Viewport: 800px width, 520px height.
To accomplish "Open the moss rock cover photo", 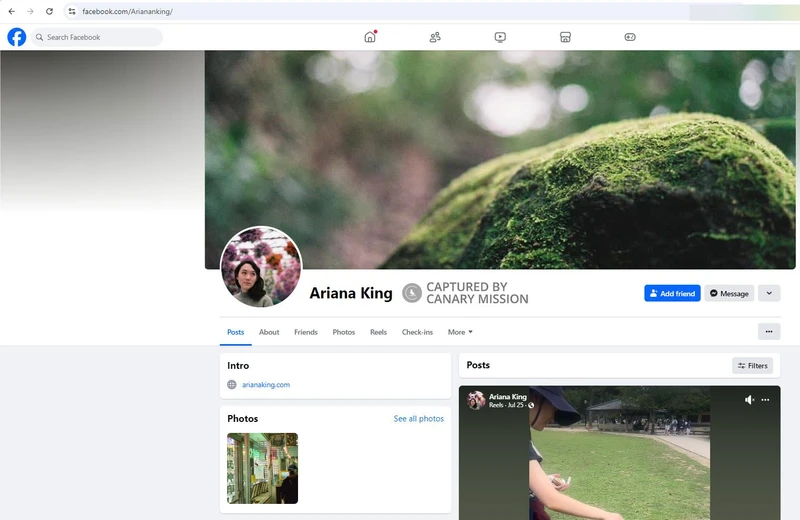I will tap(500, 159).
